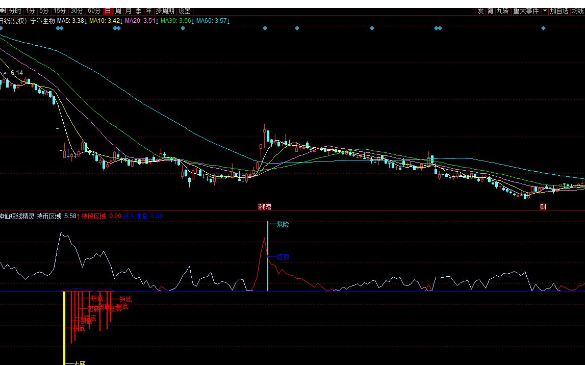This screenshot has width=585, height=365.
Task: Select the 60分 chart period
Action: (94, 11)
